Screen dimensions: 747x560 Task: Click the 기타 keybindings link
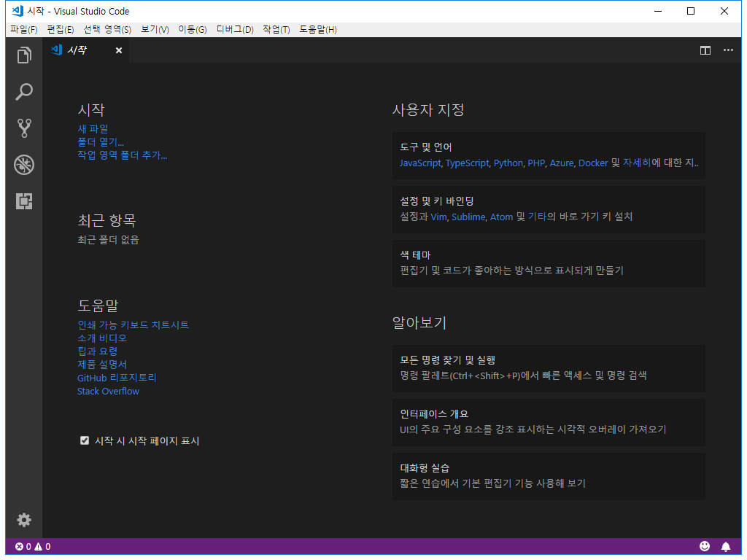tap(537, 217)
